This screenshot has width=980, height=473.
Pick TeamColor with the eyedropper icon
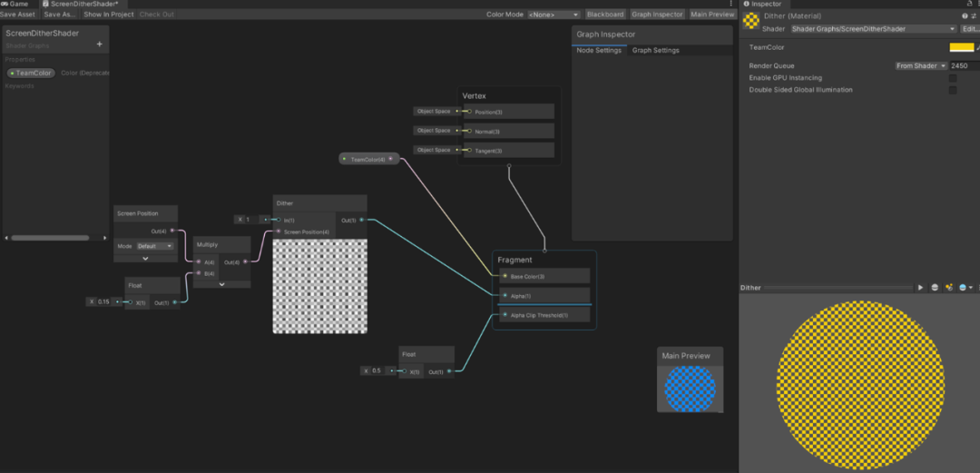977,47
